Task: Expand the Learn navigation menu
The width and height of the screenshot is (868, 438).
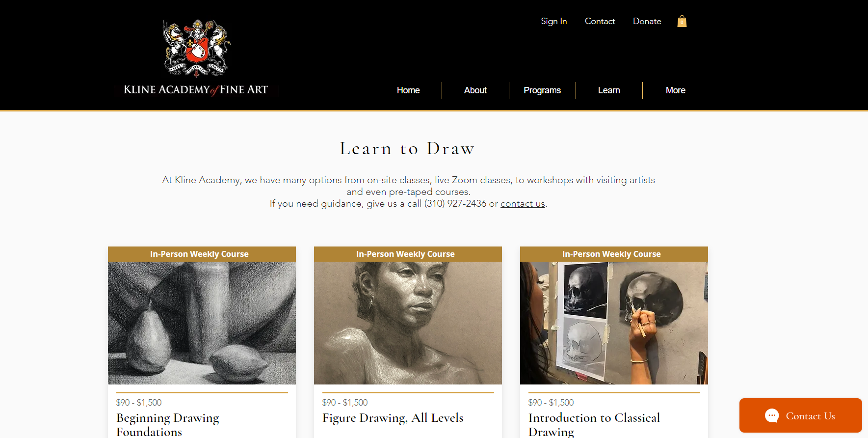Action: [609, 90]
